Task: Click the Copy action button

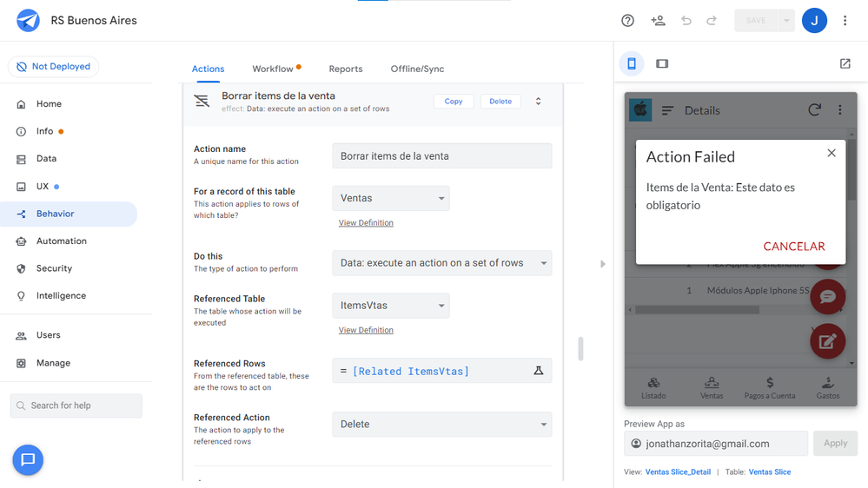Action: click(454, 102)
